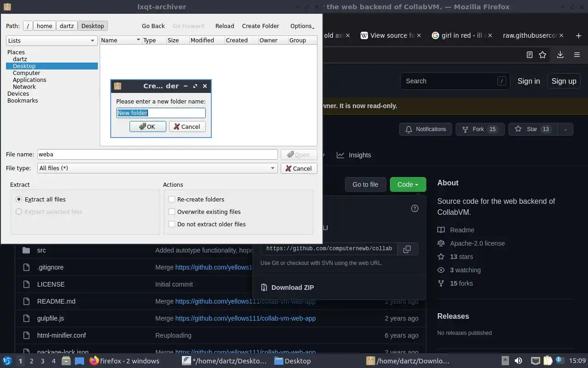Click Go Back in the file dialog
This screenshot has height=368, width=588.
pyautogui.click(x=153, y=26)
